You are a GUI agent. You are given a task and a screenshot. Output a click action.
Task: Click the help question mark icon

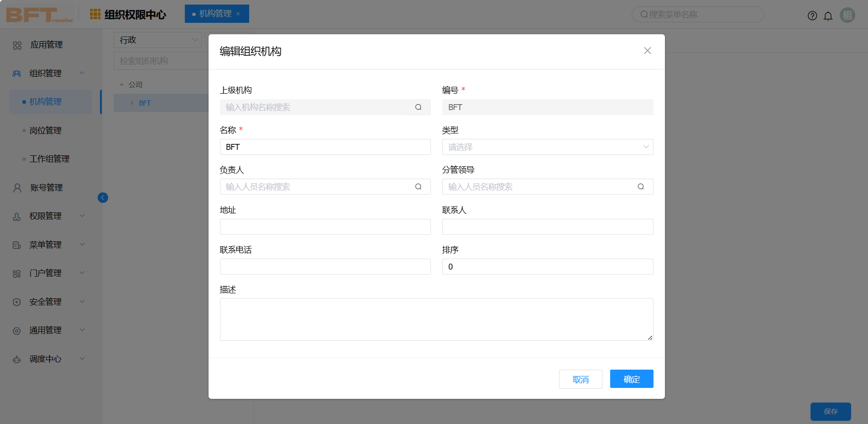pos(812,16)
